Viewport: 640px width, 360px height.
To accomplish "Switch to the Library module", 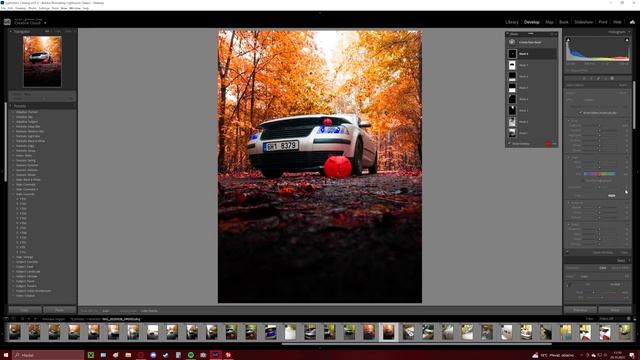I will click(511, 22).
